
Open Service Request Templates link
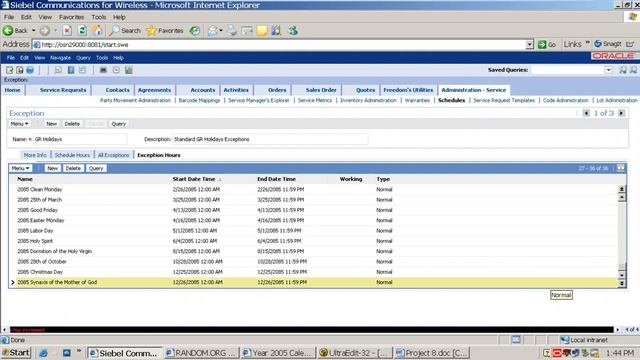(504, 100)
